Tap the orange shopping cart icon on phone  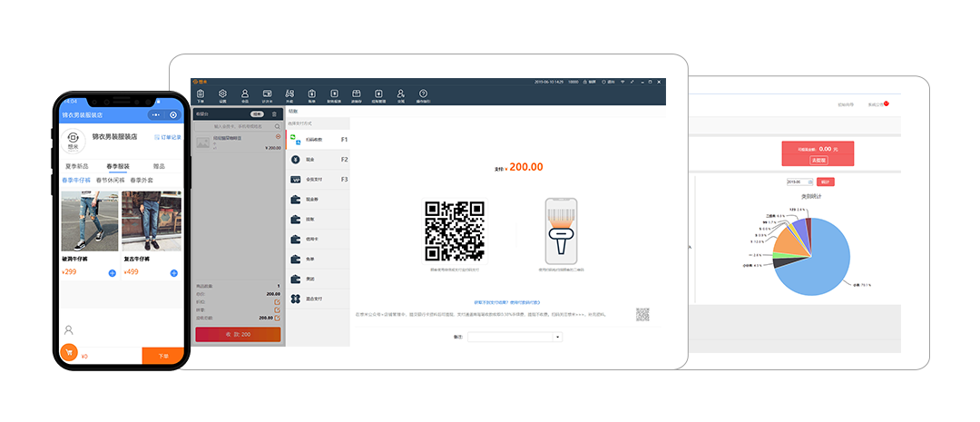click(69, 352)
